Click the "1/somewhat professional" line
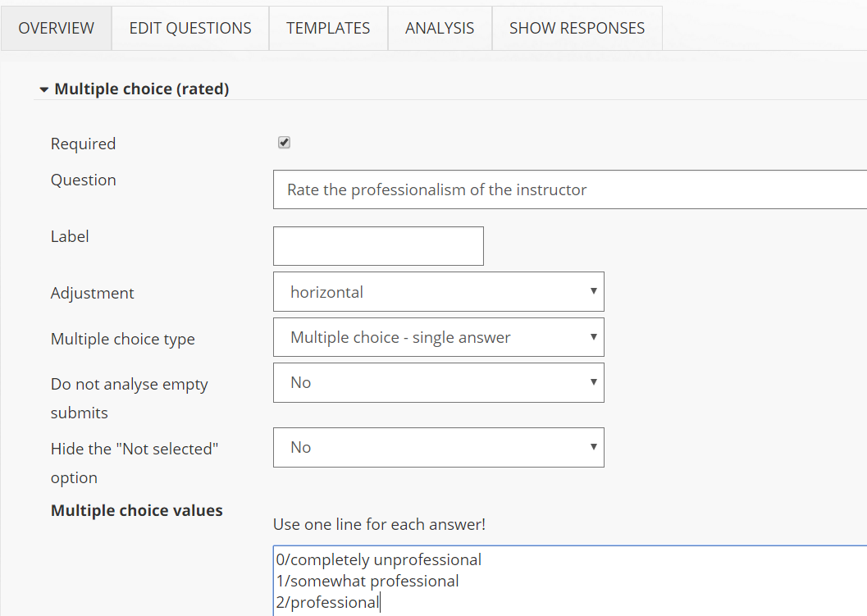Viewport: 867px width, 616px height. 367,582
